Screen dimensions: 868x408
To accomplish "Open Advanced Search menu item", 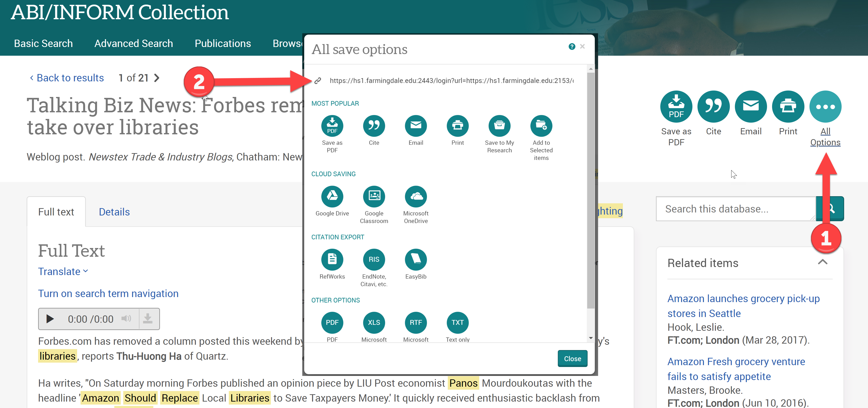I will point(133,43).
